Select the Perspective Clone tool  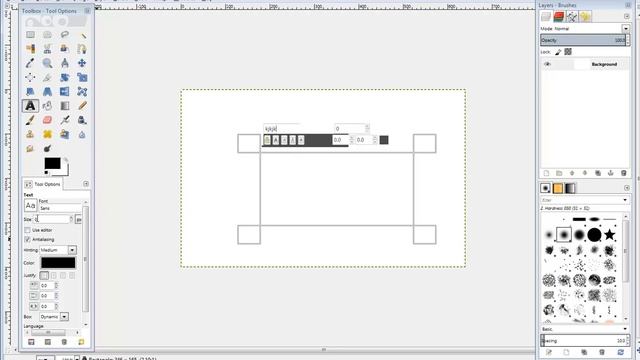64,134
